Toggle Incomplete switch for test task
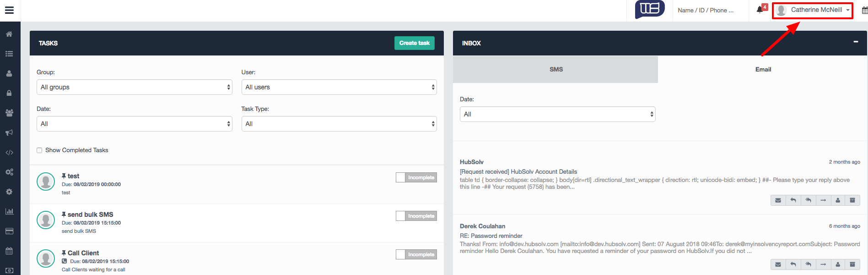 click(416, 177)
